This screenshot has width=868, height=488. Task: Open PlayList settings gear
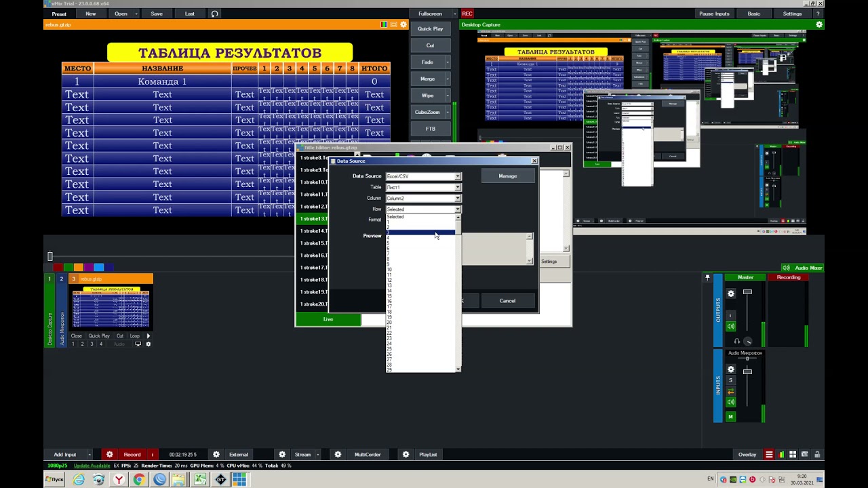406,455
